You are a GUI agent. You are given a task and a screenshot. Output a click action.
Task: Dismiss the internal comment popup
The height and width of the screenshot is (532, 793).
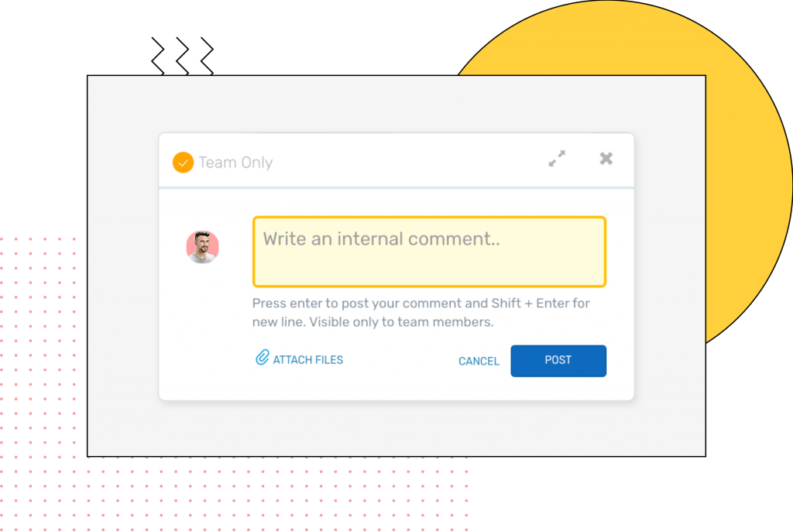coord(606,159)
